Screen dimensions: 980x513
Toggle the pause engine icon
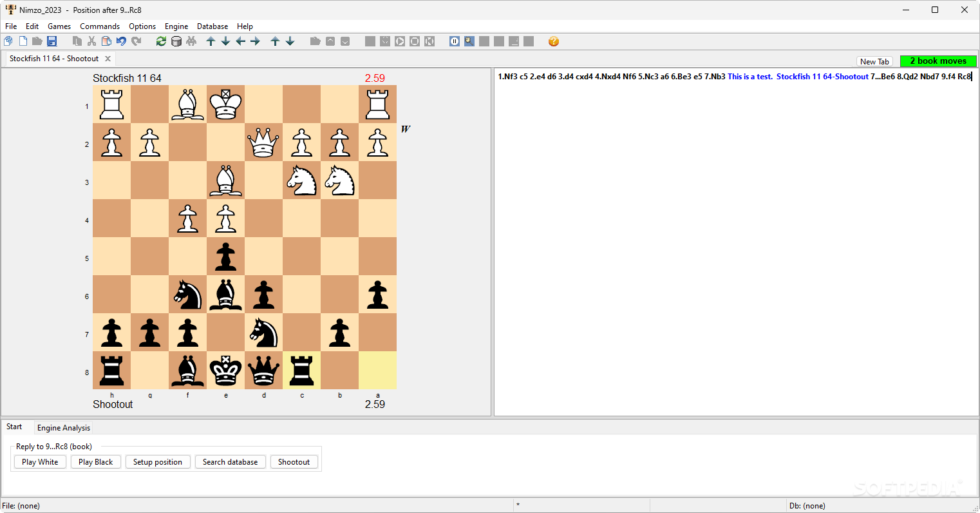(455, 41)
